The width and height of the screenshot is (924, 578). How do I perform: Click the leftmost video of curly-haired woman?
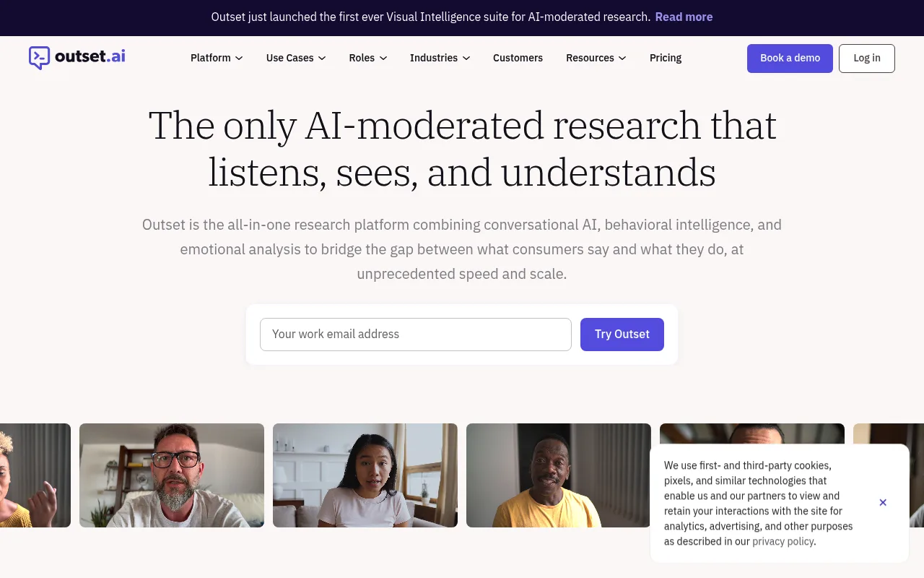pos(35,475)
